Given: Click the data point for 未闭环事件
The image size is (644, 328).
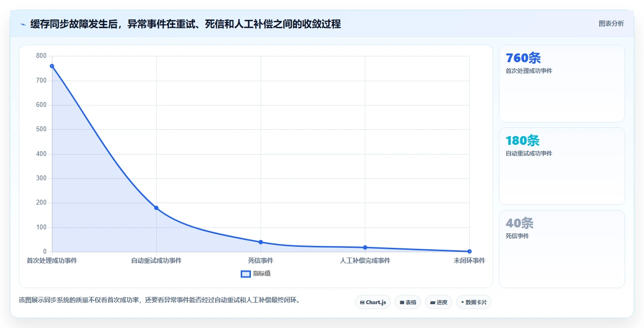Looking at the screenshot, I should click(469, 251).
